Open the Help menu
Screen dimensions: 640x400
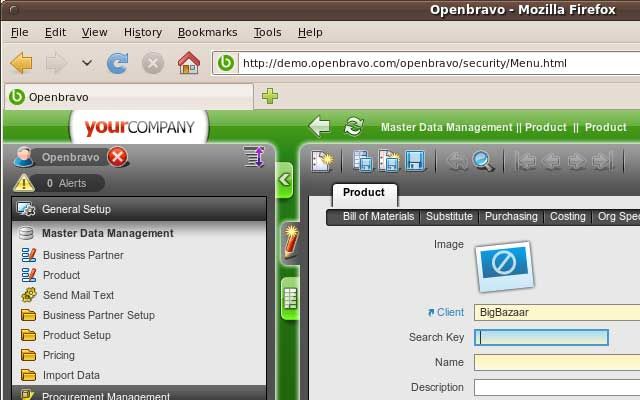310,32
